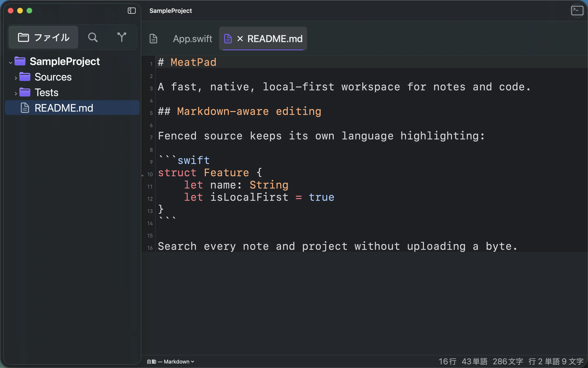Screen dimensions: 588x368
Task: Click the yellow minimize window button
Action: (20, 11)
